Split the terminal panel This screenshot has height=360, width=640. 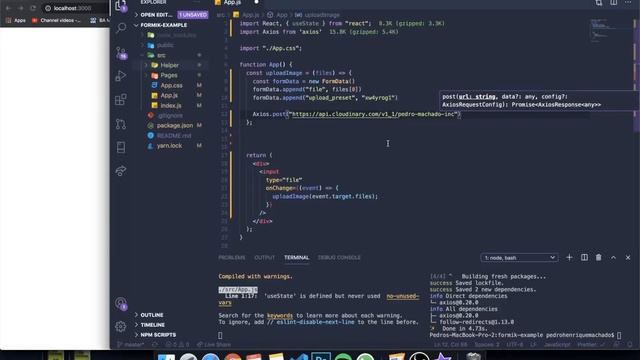[x=584, y=258]
